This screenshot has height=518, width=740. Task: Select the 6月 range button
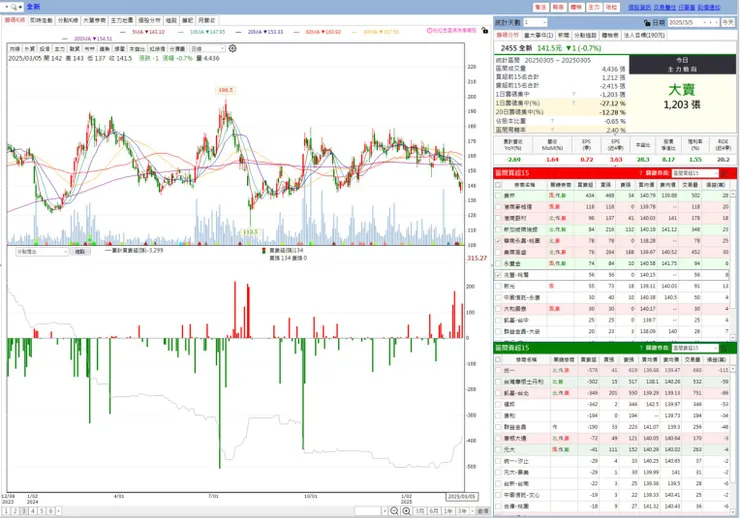coord(434,511)
